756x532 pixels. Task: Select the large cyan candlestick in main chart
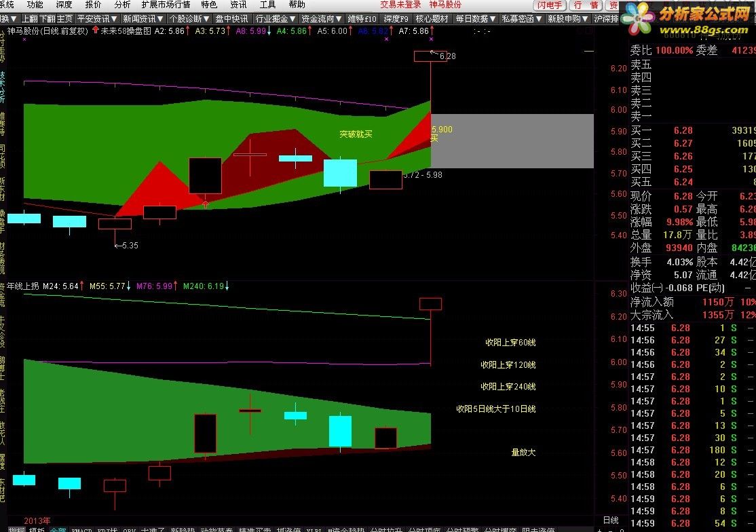tap(340, 172)
